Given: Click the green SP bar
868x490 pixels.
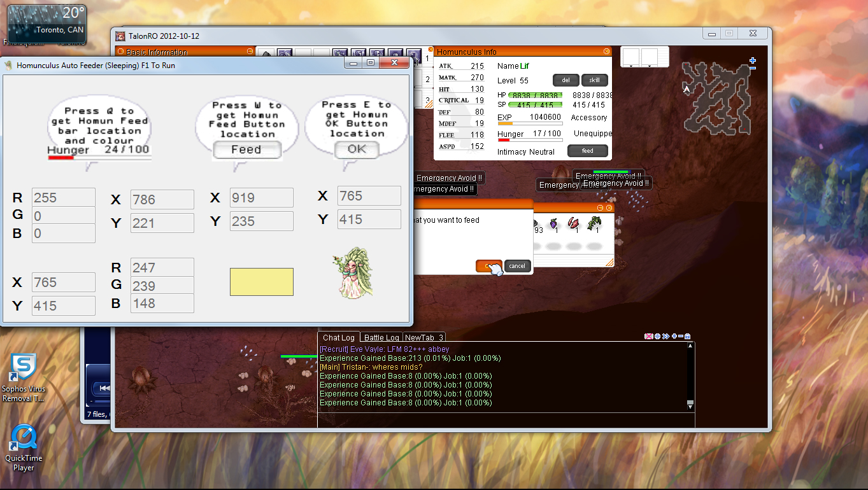Looking at the screenshot, I should click(535, 105).
